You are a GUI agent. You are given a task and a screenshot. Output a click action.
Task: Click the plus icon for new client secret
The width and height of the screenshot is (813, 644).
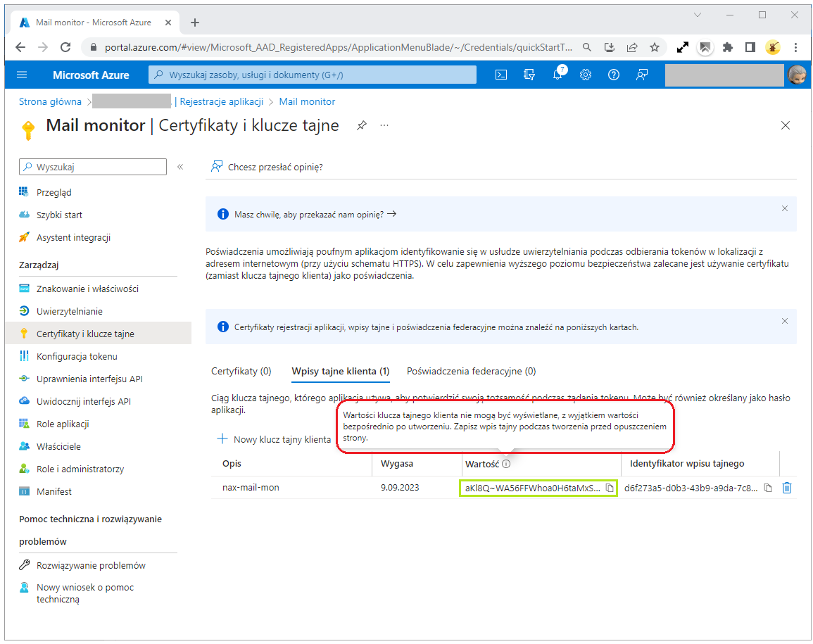[x=222, y=438]
